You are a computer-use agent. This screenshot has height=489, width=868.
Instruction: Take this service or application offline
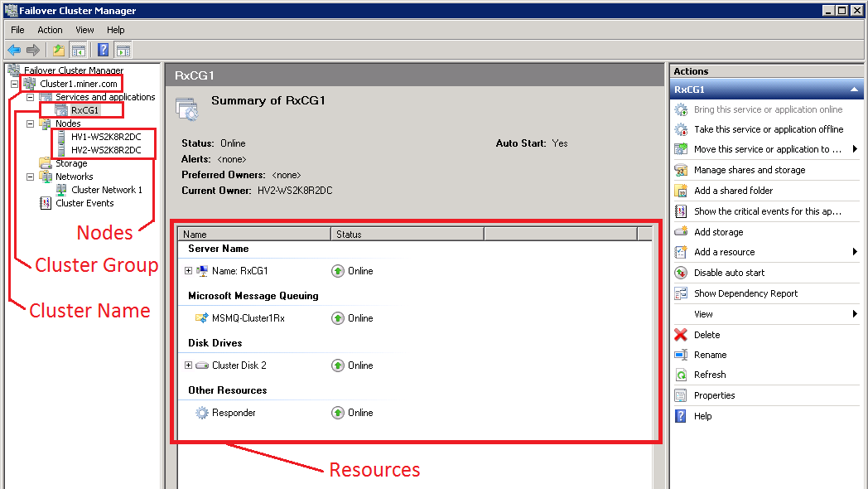tap(768, 129)
